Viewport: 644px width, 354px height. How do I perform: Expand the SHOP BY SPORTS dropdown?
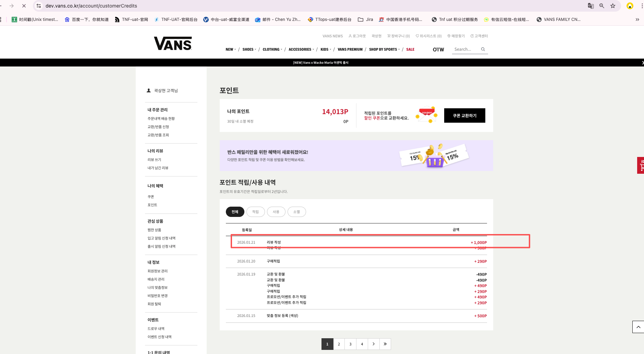click(384, 49)
